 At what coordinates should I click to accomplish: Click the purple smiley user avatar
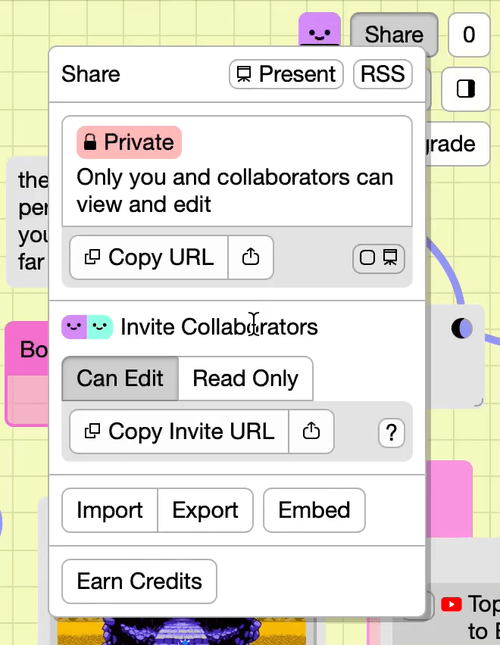(x=319, y=29)
